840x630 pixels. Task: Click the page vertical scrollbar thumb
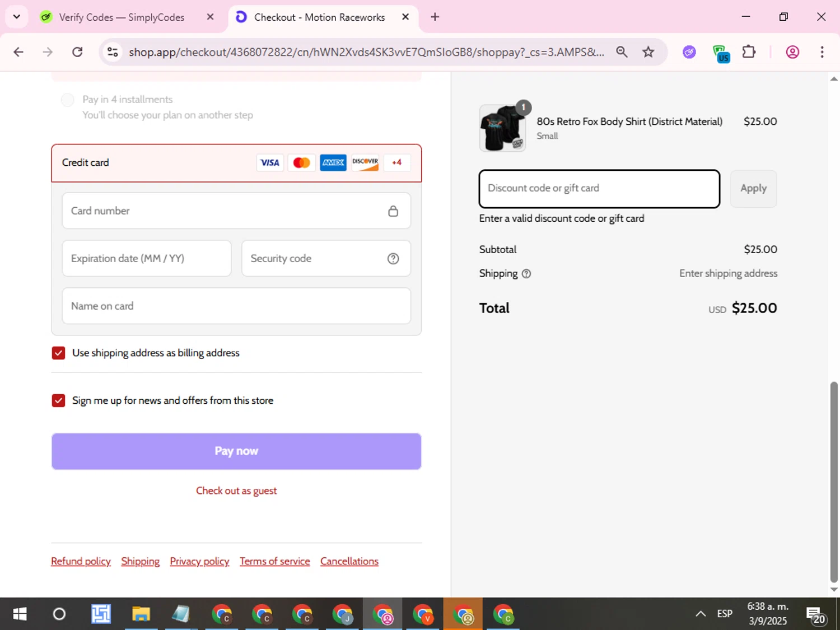834,482
